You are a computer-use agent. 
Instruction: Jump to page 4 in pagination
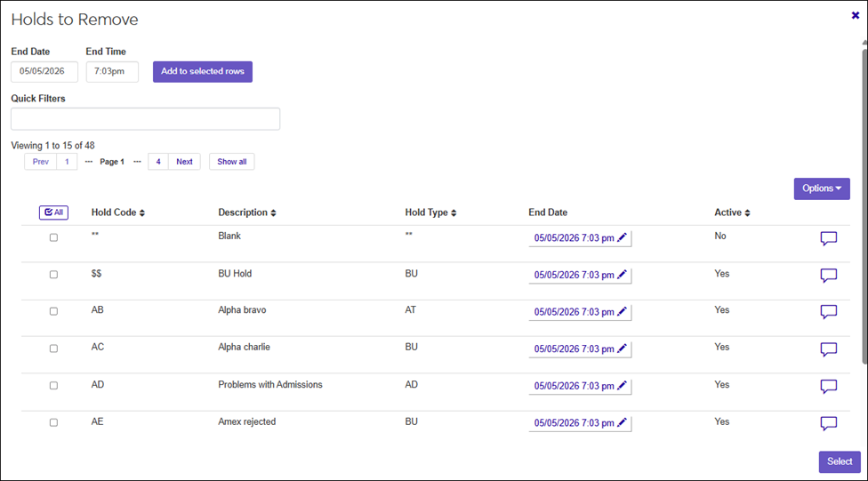[158, 162]
